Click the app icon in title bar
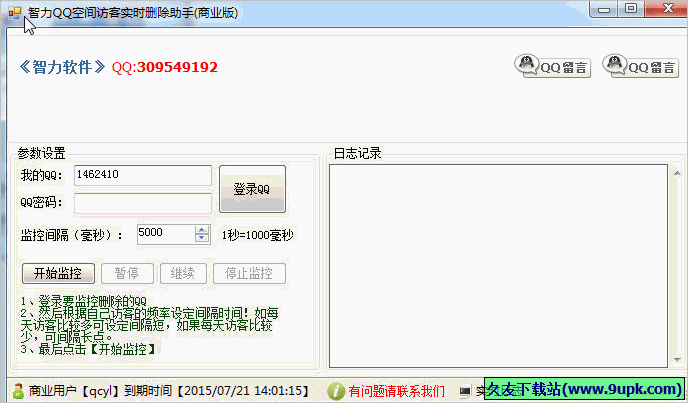Screen dimensions: 688x403 point(14,13)
